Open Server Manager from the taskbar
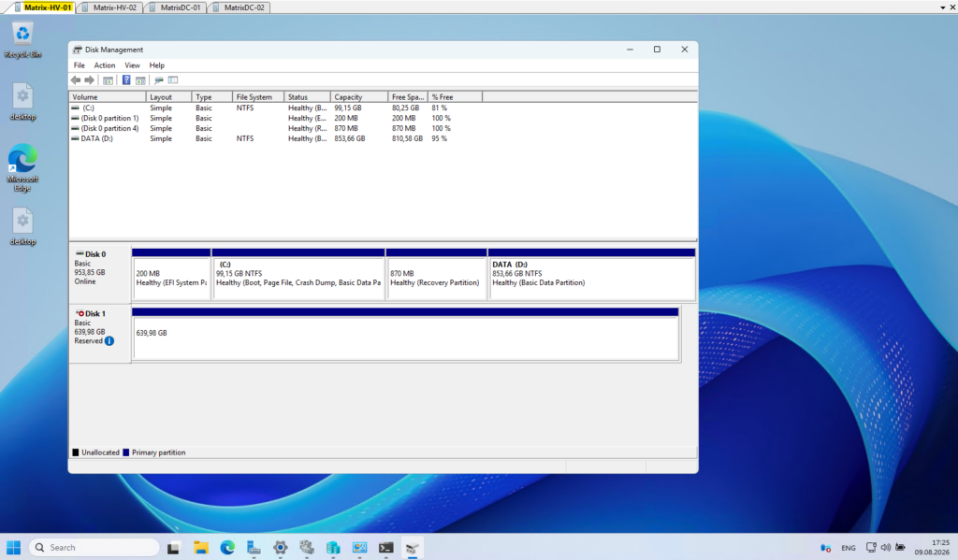 point(254,548)
